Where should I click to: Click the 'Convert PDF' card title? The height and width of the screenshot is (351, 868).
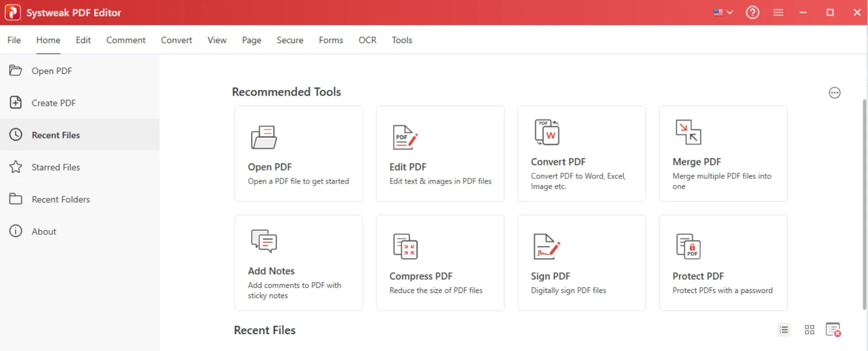point(558,162)
